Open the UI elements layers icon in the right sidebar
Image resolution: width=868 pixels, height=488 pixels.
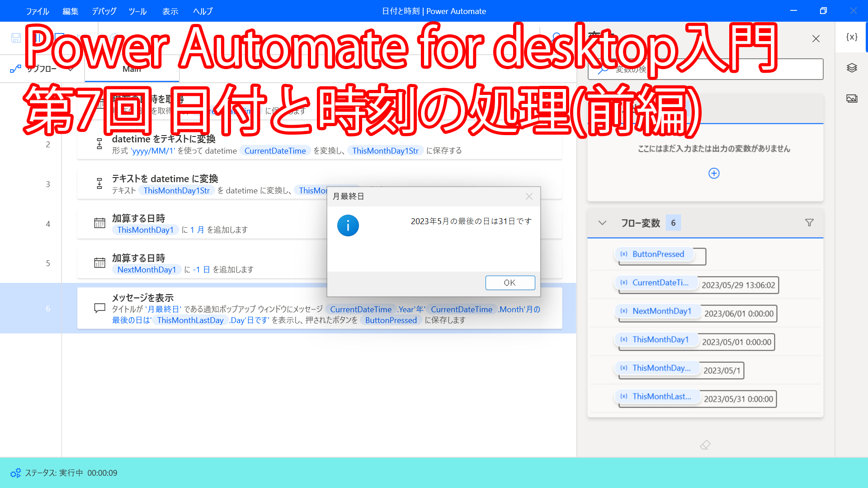[852, 68]
